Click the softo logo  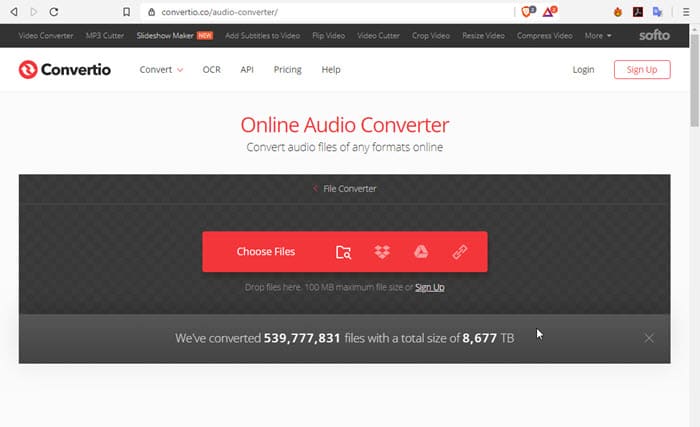[654, 35]
